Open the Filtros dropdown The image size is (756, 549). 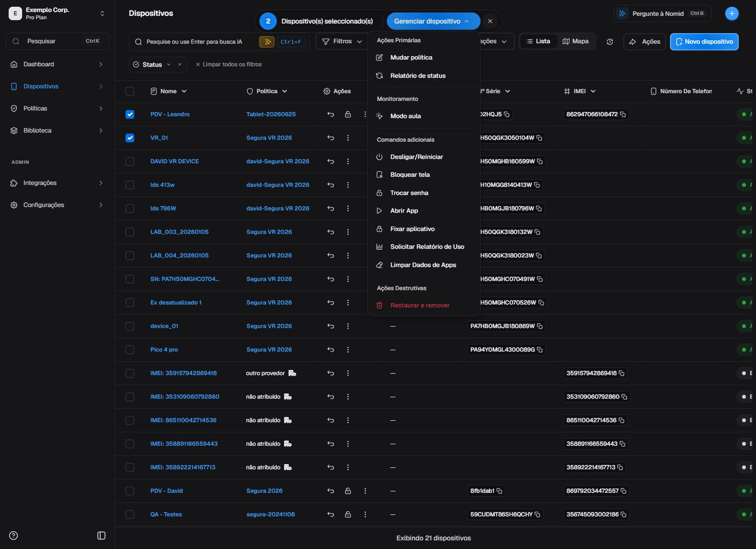(342, 41)
